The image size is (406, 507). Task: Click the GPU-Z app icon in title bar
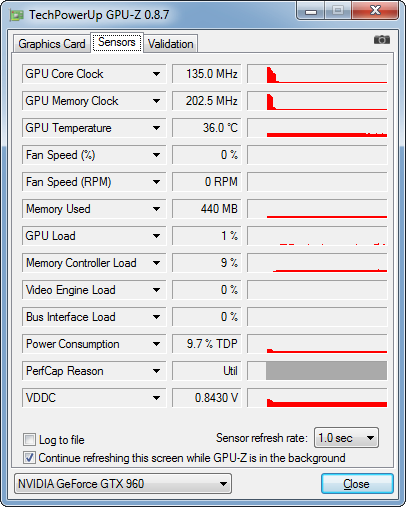pyautogui.click(x=16, y=15)
